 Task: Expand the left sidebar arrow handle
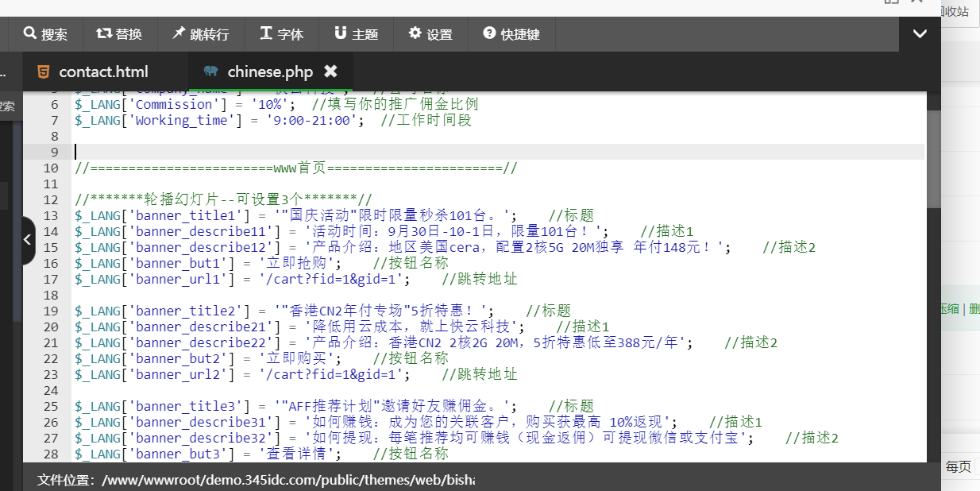[x=28, y=238]
